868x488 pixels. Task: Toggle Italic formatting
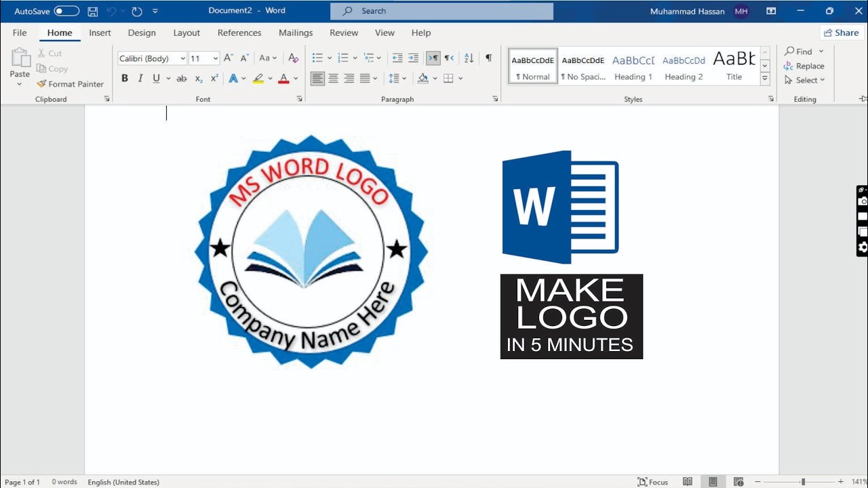pos(140,79)
